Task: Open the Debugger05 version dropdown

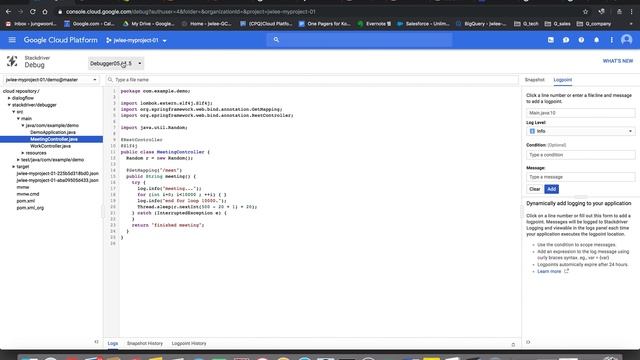Action: pos(116,64)
